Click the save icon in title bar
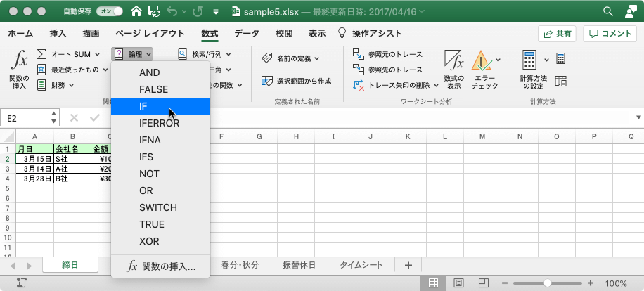This screenshot has height=291, width=644. click(154, 11)
